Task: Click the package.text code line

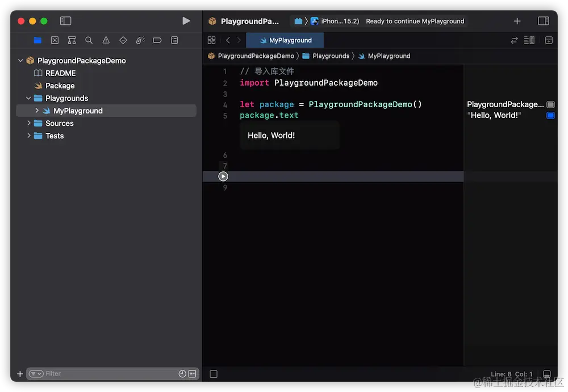Action: pyautogui.click(x=269, y=116)
